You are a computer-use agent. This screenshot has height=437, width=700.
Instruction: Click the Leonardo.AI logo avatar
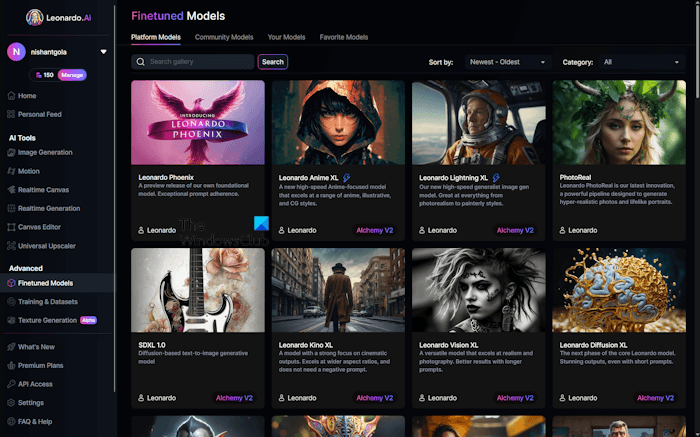[34, 17]
